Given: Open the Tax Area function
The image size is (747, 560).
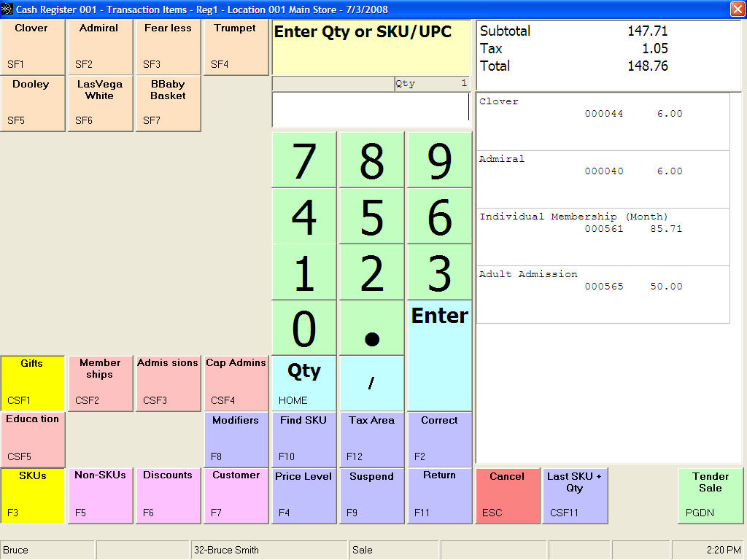Looking at the screenshot, I should coord(371,439).
